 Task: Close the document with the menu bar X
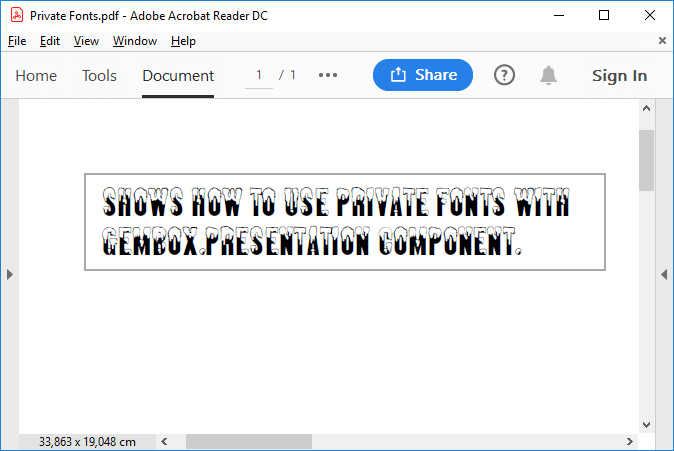tap(662, 41)
